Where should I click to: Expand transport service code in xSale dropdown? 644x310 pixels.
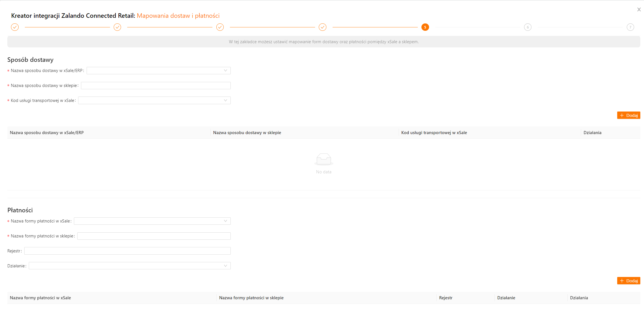coord(154,101)
